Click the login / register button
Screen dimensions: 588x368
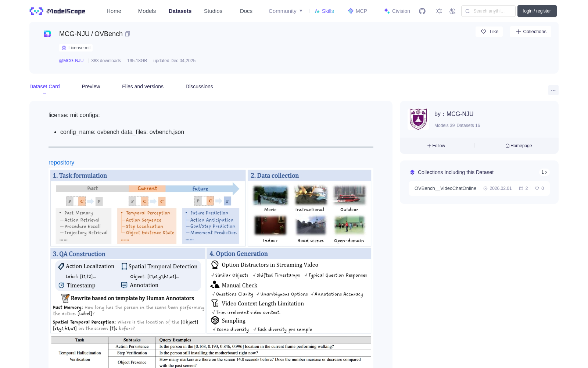pos(537,11)
